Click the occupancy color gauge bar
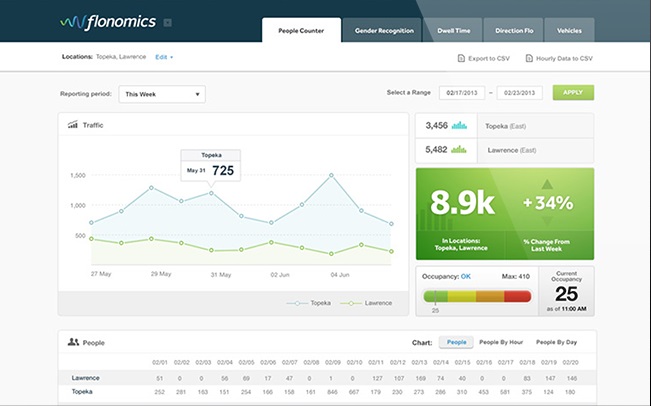Viewport: 651px width, 406px height. [x=476, y=296]
